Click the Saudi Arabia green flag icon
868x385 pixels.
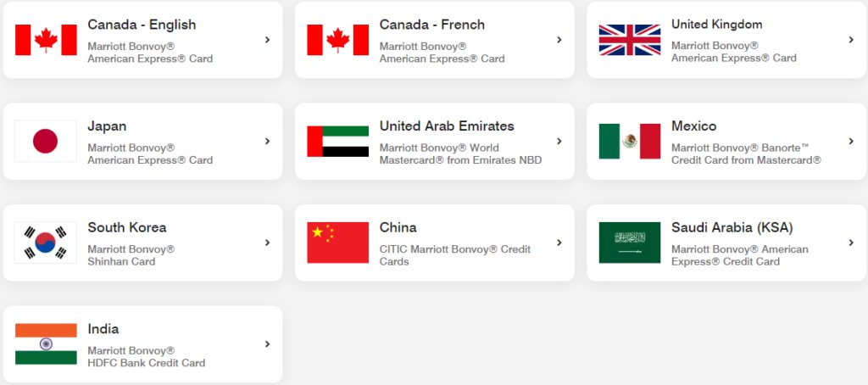coord(630,243)
